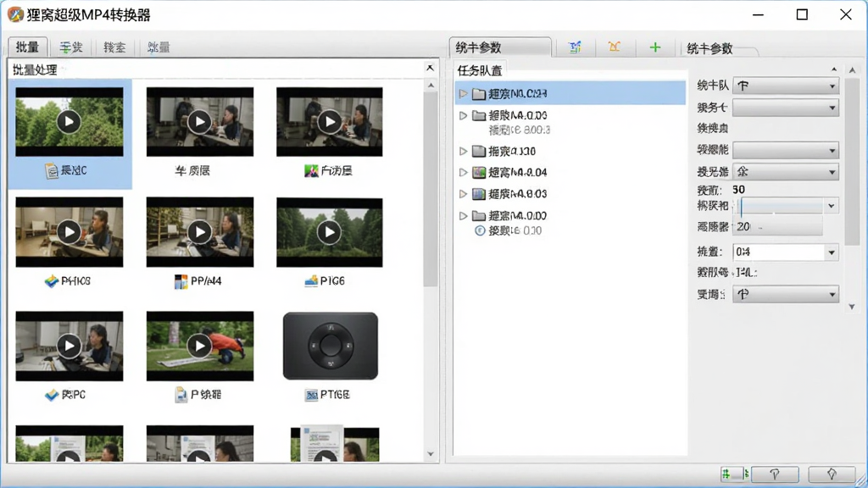The image size is (868, 488).
Task: Click the folder icon of the highlighted queue row
Action: pyautogui.click(x=479, y=94)
